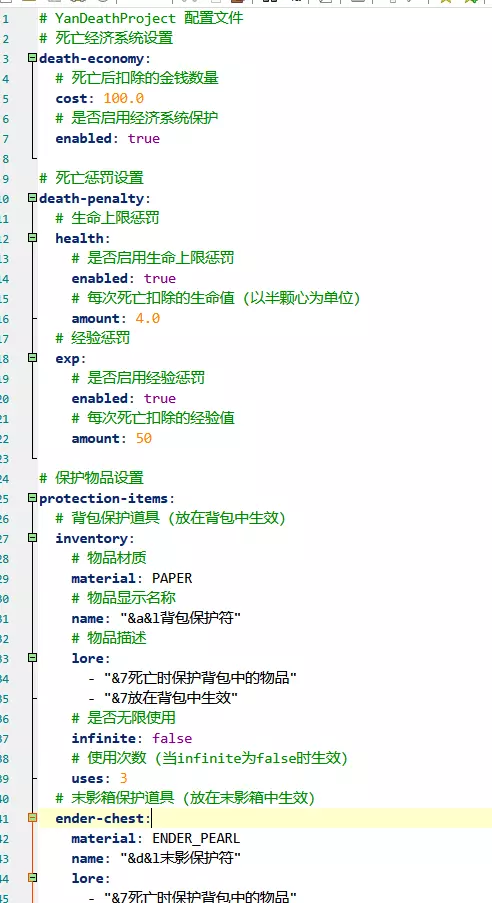Collapse the ender-chest fold marker
492x903 pixels.
pyautogui.click(x=32, y=818)
